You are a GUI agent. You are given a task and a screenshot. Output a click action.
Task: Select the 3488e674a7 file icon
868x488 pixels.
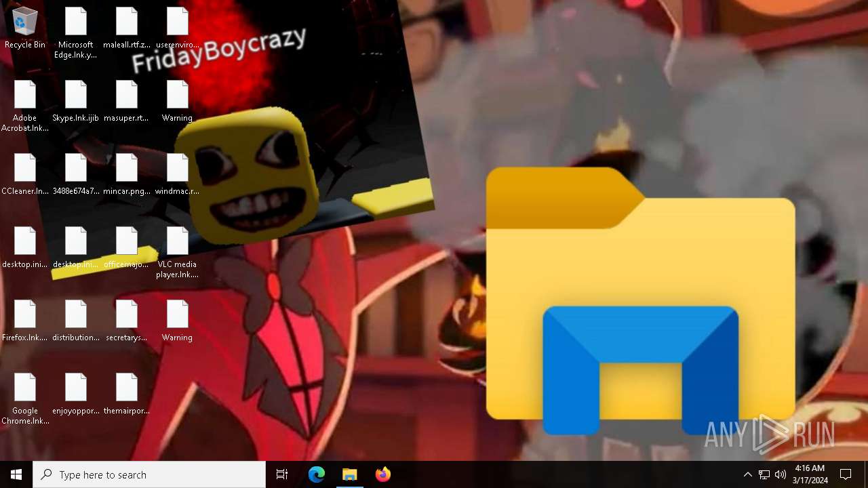tap(76, 175)
